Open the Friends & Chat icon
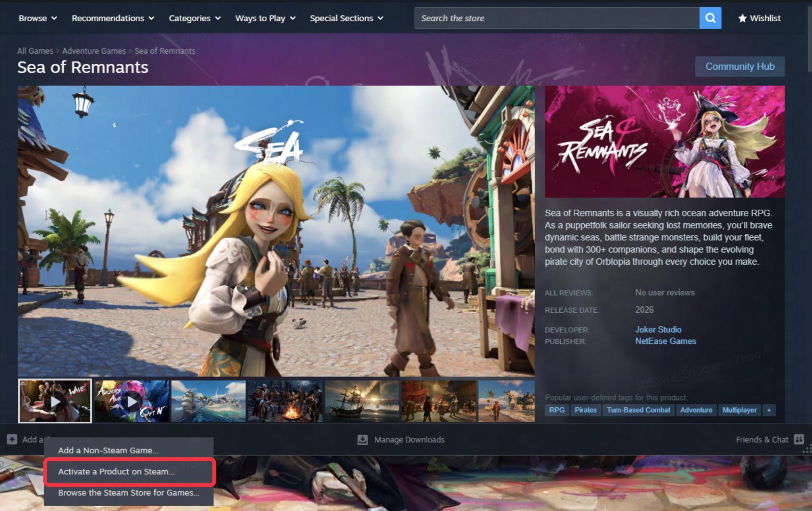Screen dimensions: 812x511 click(799, 439)
